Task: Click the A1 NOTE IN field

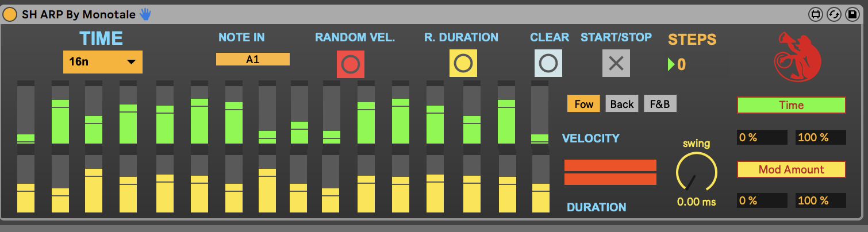Action: tap(252, 59)
